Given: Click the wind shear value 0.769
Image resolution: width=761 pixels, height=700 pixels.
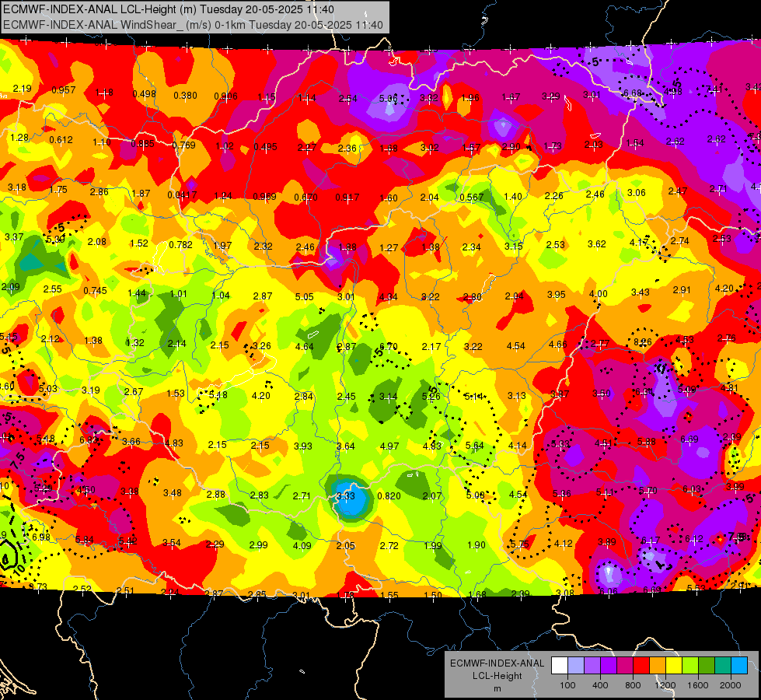Looking at the screenshot, I should tap(184, 145).
